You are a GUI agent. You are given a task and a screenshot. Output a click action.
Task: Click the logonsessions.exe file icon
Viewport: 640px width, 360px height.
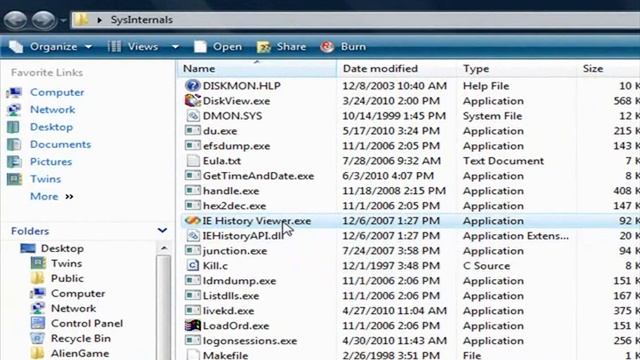[x=192, y=341]
